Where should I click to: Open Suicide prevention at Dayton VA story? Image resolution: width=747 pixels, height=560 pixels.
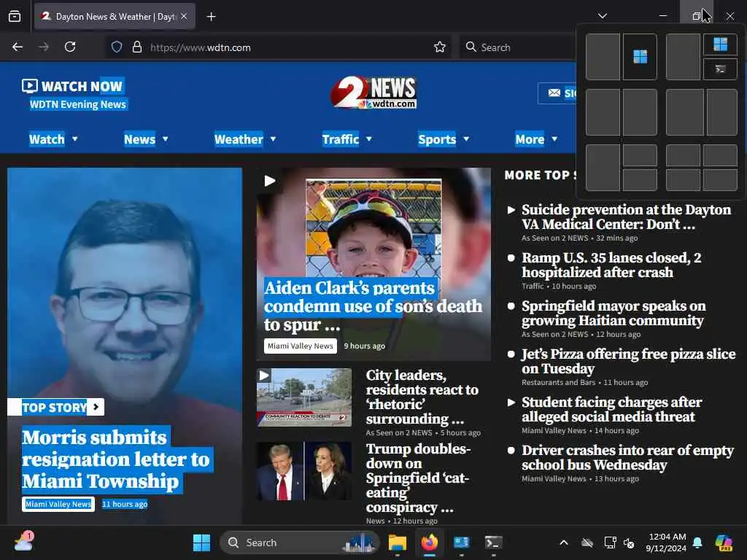(626, 217)
